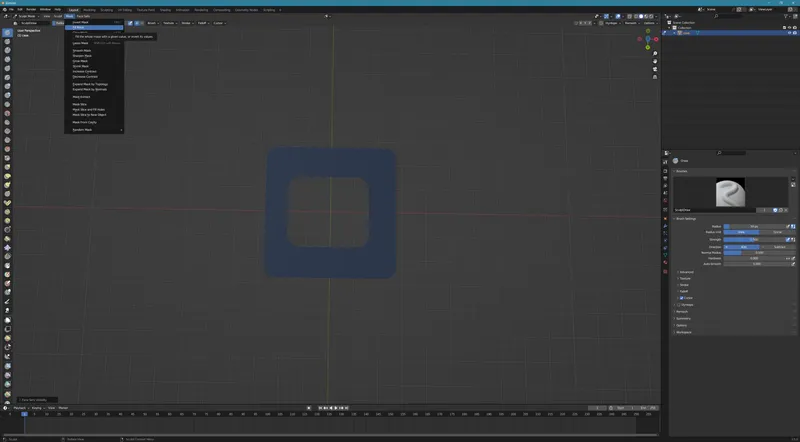Select the Inflate brush tool
The width and height of the screenshot is (800, 442).
pyautogui.click(x=7, y=86)
